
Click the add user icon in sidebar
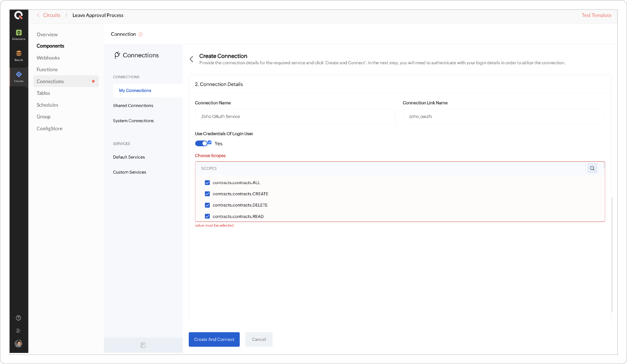(x=18, y=330)
